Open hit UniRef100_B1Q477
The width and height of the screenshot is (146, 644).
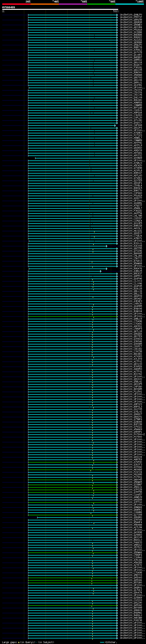coord(131,65)
